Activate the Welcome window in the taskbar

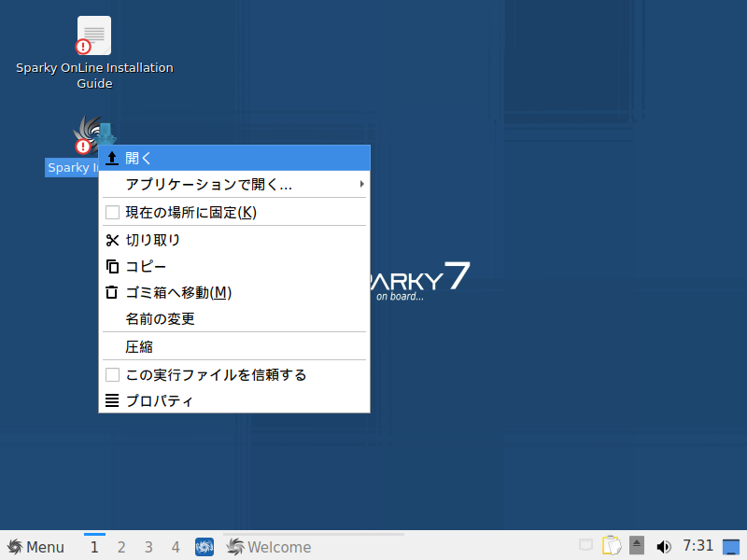tap(314, 547)
